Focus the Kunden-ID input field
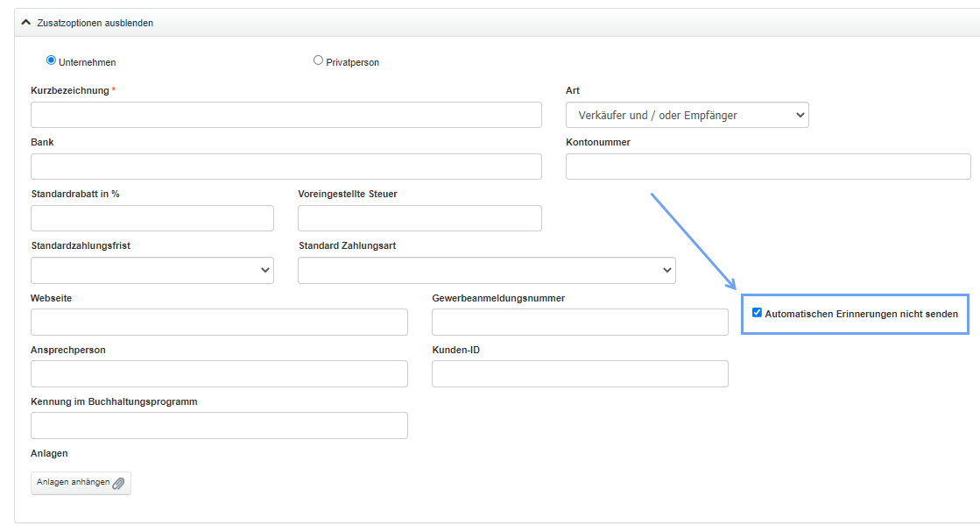Image resolution: width=980 pixels, height=532 pixels. coord(580,373)
